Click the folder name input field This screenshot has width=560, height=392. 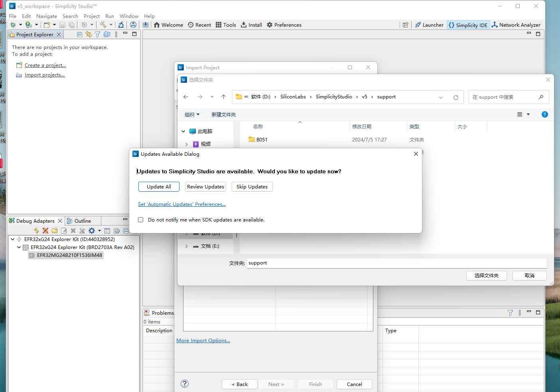(x=397, y=263)
